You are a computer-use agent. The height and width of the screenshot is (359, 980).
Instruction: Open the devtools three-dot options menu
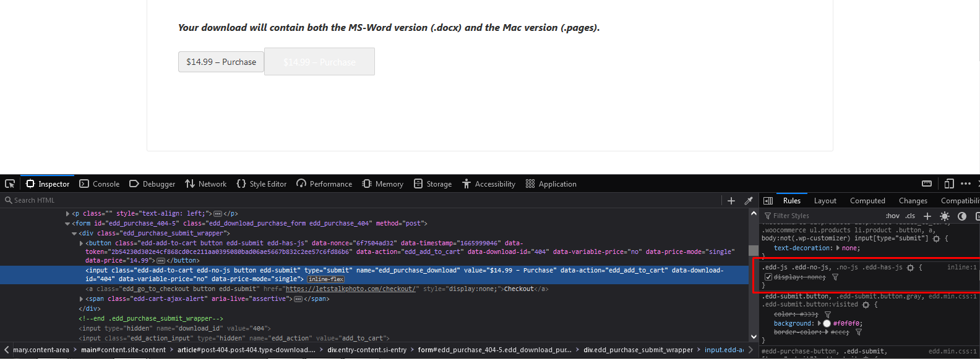pyautogui.click(x=966, y=184)
